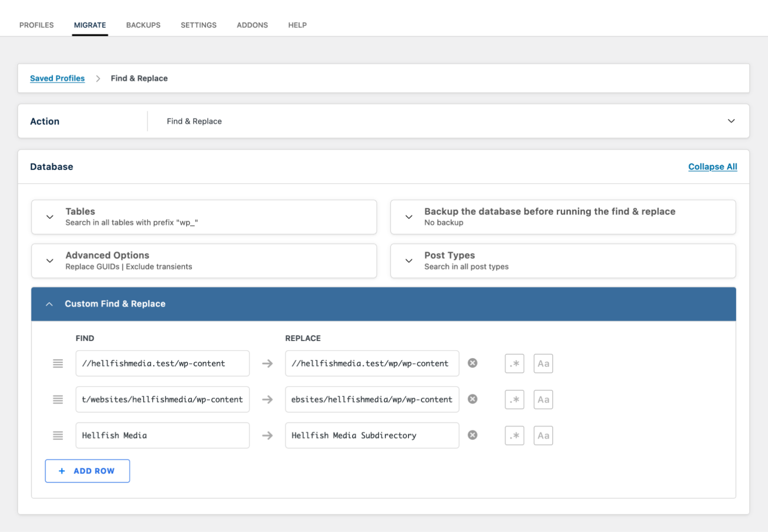Image resolution: width=768 pixels, height=532 pixels.
Task: Click the ADD ROW button
Action: tap(87, 470)
